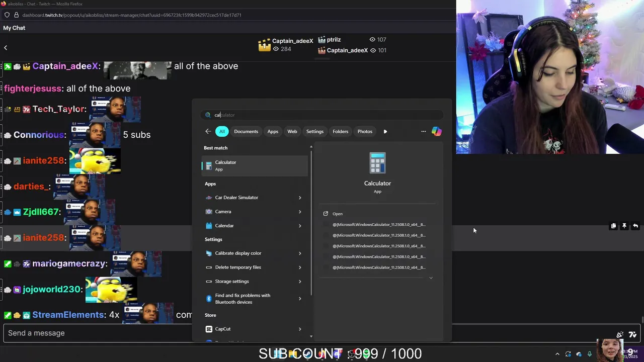Select the Documents search filter
Image resolution: width=644 pixels, height=362 pixels.
tap(246, 131)
